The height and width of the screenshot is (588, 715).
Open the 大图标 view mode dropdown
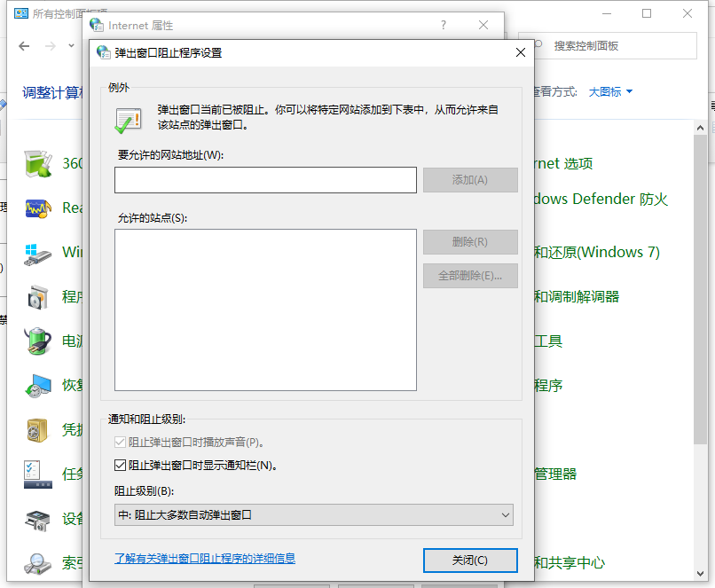tap(610, 91)
